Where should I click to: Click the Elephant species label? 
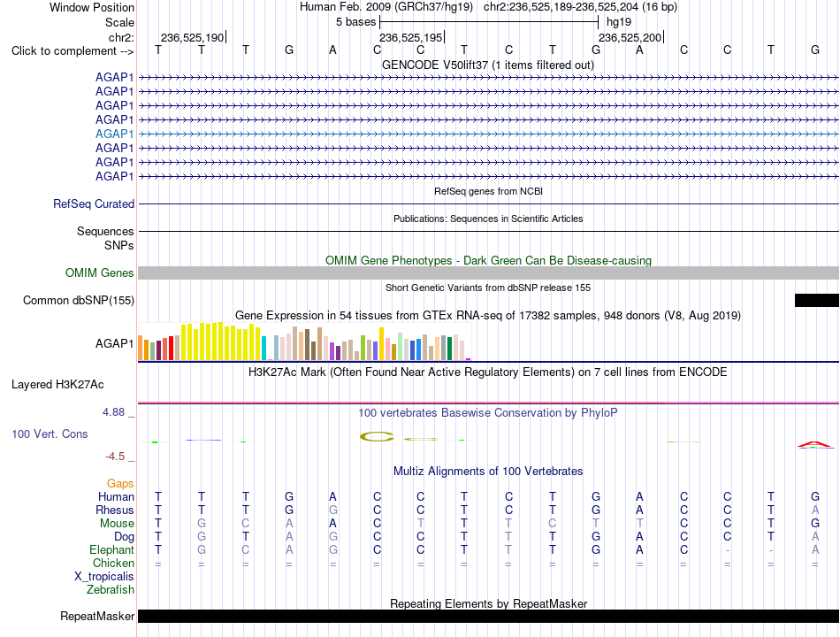pyautogui.click(x=111, y=550)
